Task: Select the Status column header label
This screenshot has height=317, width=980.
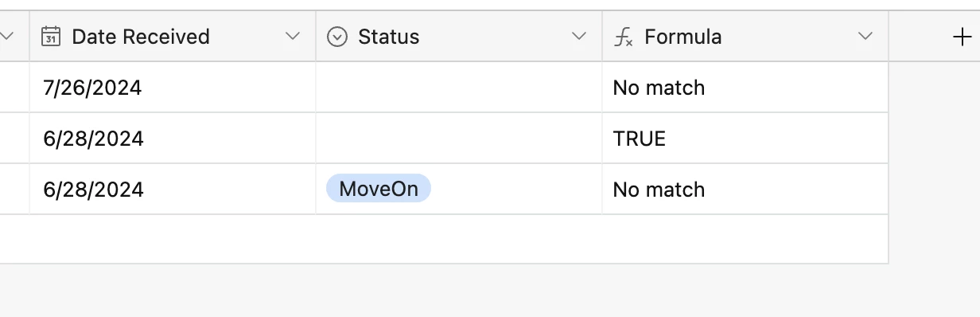Action: (389, 37)
